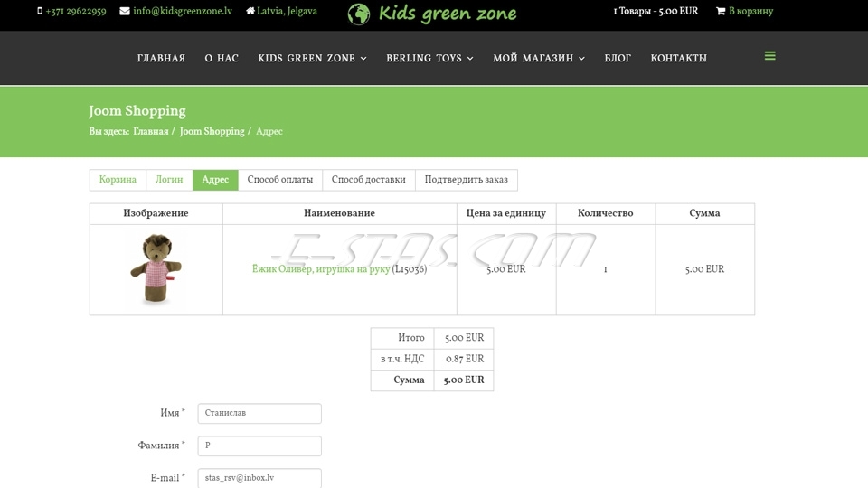
Task: Open the ГЛАВНАЯ menu item
Action: (161, 58)
